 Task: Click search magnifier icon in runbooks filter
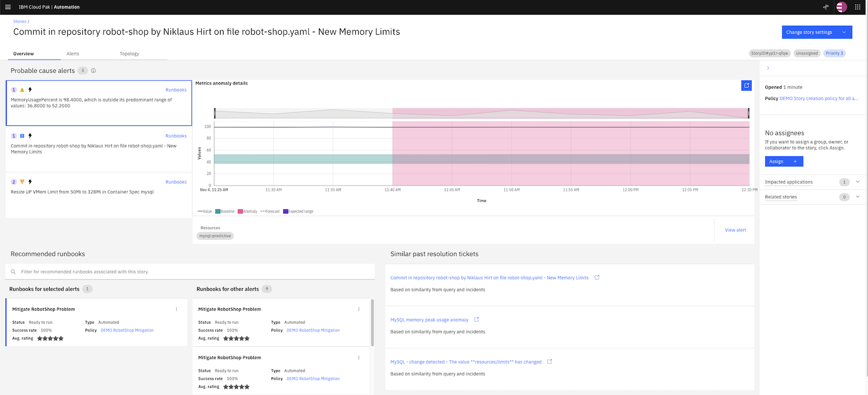[13, 272]
